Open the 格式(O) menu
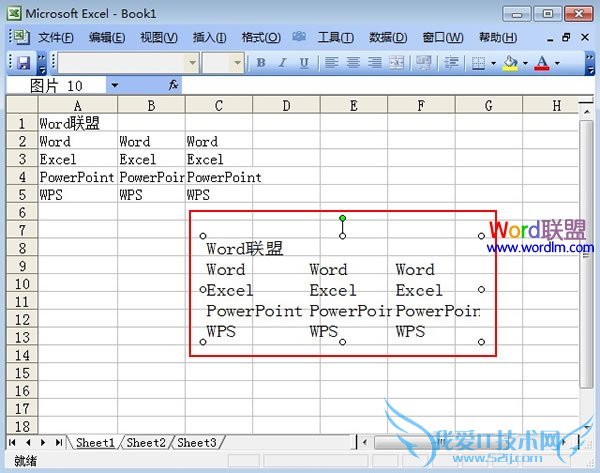This screenshot has width=600, height=473. (x=261, y=38)
